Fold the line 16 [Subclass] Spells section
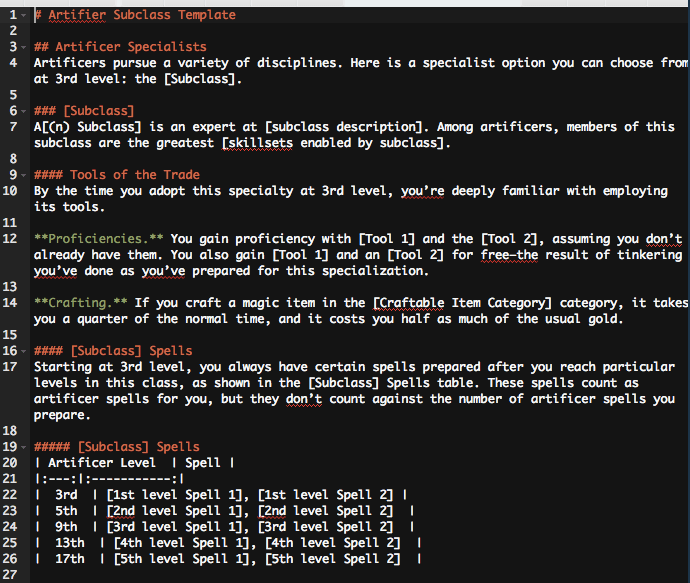This screenshot has height=583, width=690. click(x=22, y=351)
